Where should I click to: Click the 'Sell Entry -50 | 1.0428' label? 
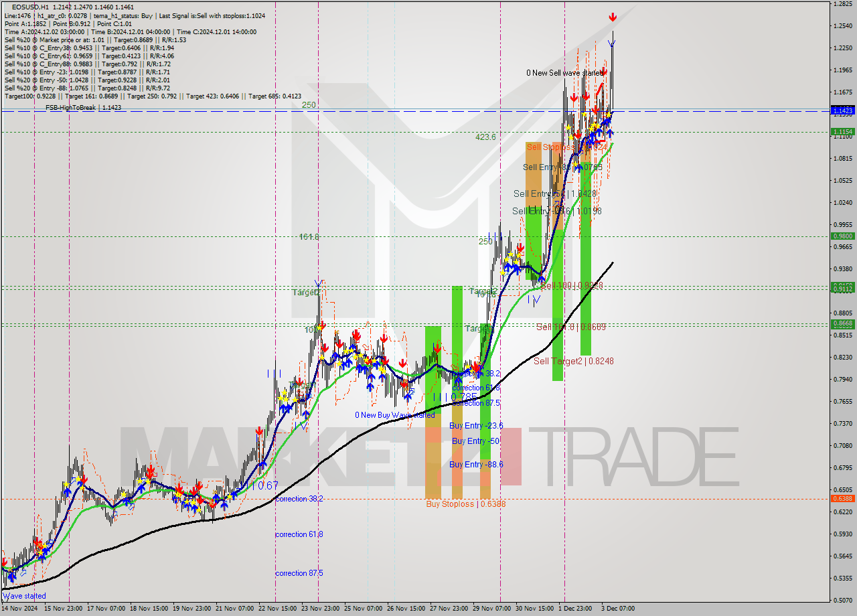pos(554,194)
